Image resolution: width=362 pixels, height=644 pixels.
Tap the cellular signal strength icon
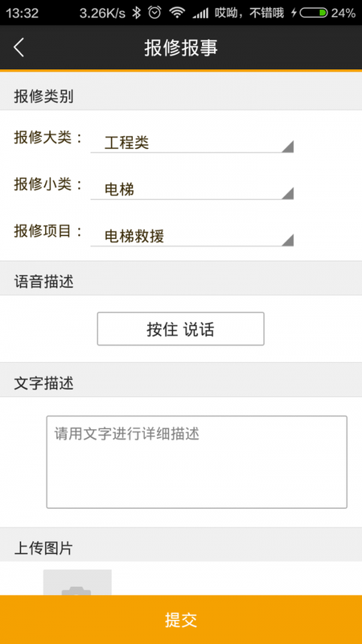click(200, 13)
